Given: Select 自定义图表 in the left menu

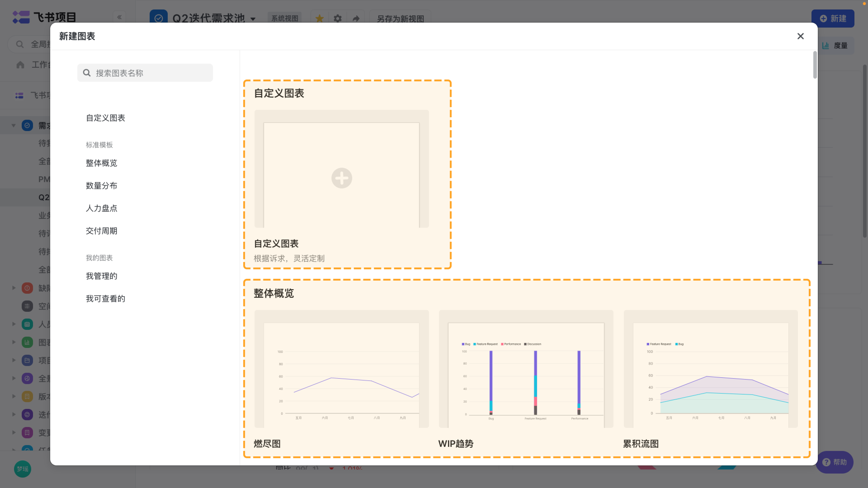Looking at the screenshot, I should tap(106, 118).
